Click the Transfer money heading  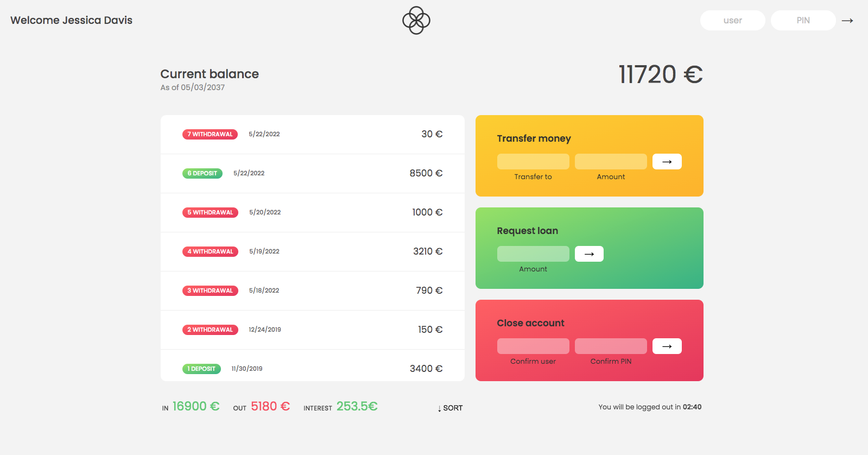coord(534,138)
